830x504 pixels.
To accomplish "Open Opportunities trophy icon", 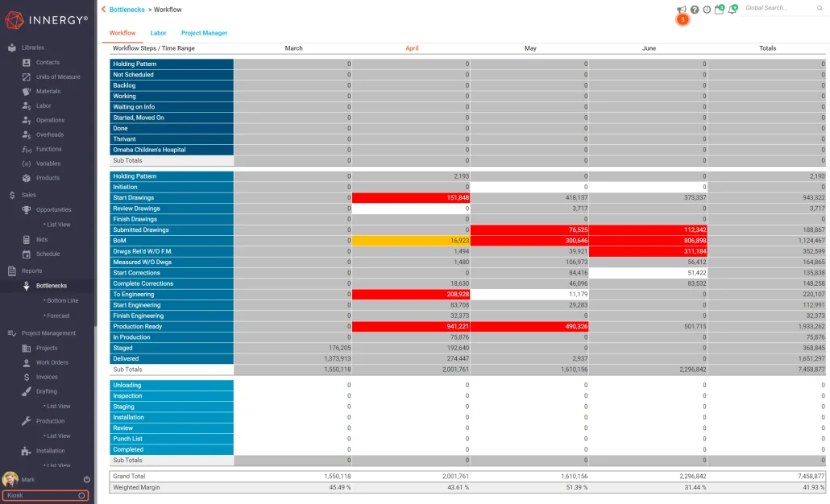I will pos(26,210).
